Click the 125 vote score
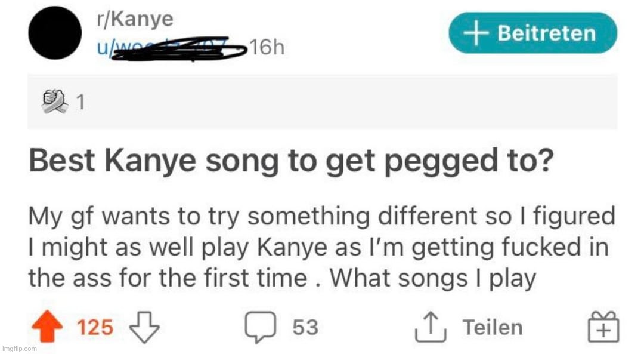This screenshot has height=354, width=644. (x=95, y=328)
